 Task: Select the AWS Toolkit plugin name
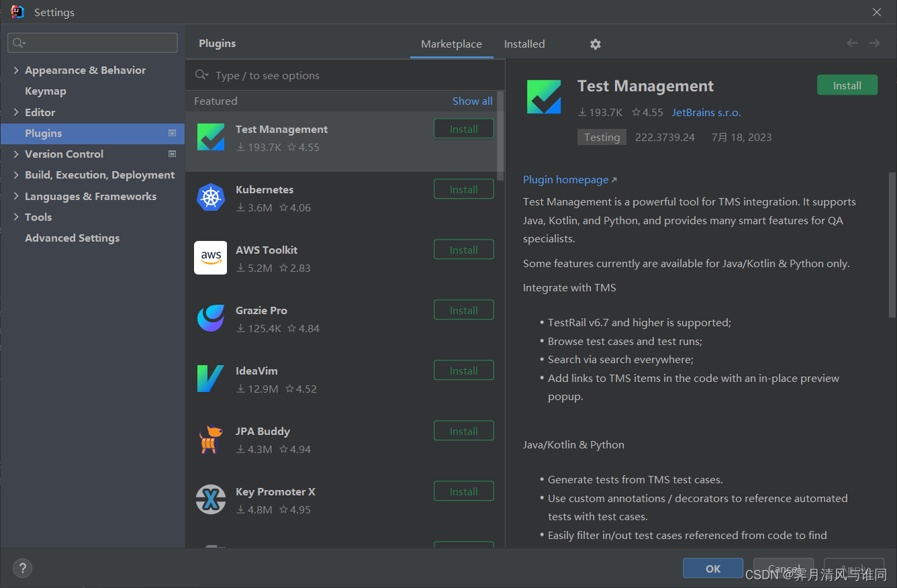coord(267,250)
